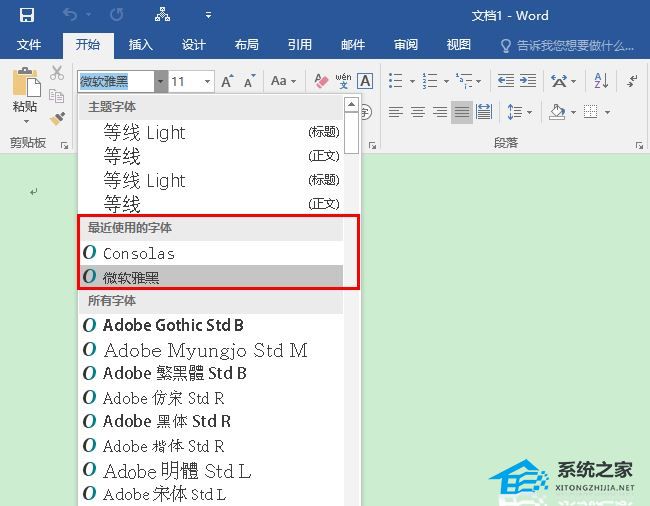This screenshot has height=506, width=650.
Task: Click the font size field showing 11
Action: [185, 81]
